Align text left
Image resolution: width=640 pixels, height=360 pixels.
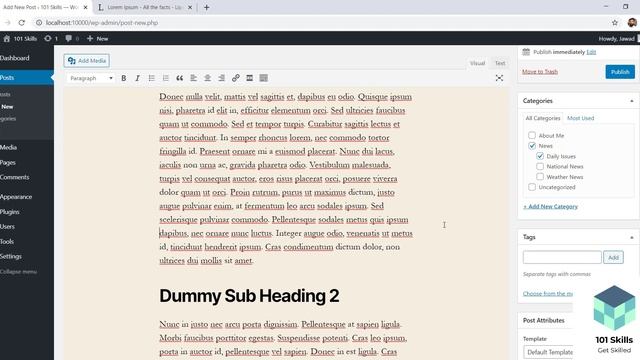coord(193,78)
